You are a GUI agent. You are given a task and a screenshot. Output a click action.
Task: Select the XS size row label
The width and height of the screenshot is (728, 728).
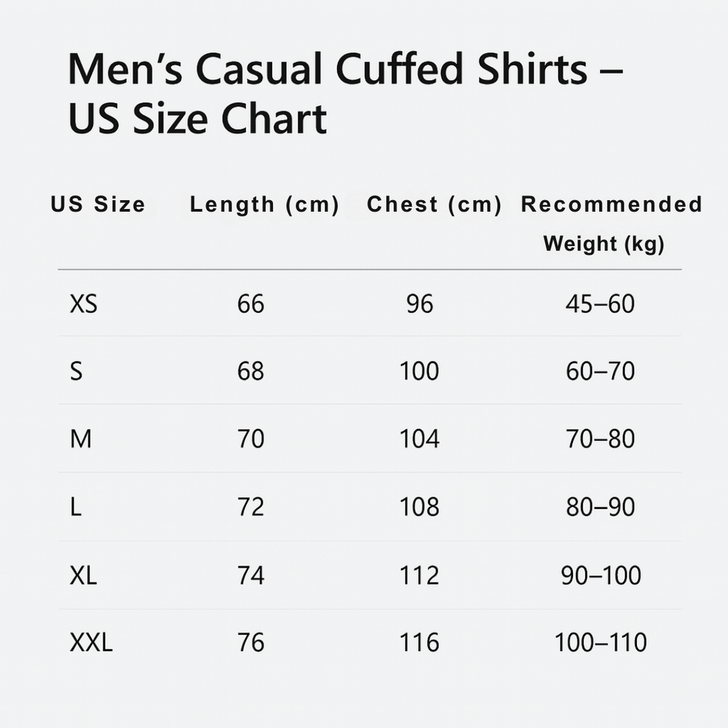[84, 304]
